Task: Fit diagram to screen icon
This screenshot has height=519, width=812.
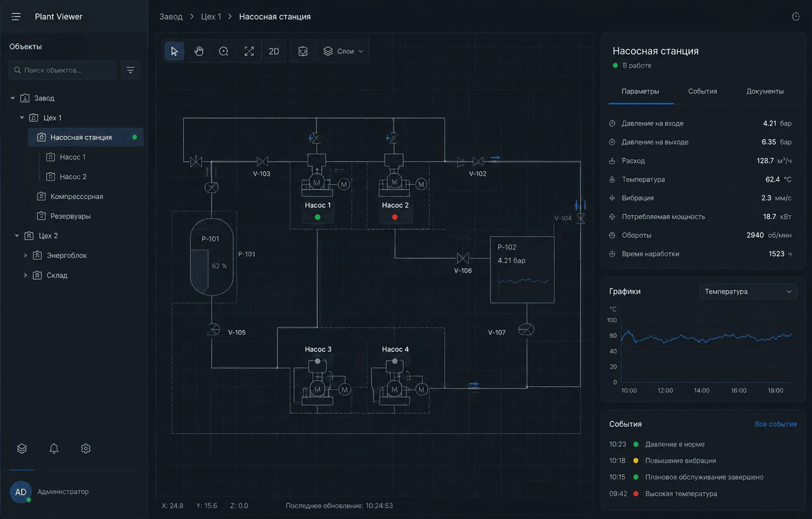Action: (249, 51)
